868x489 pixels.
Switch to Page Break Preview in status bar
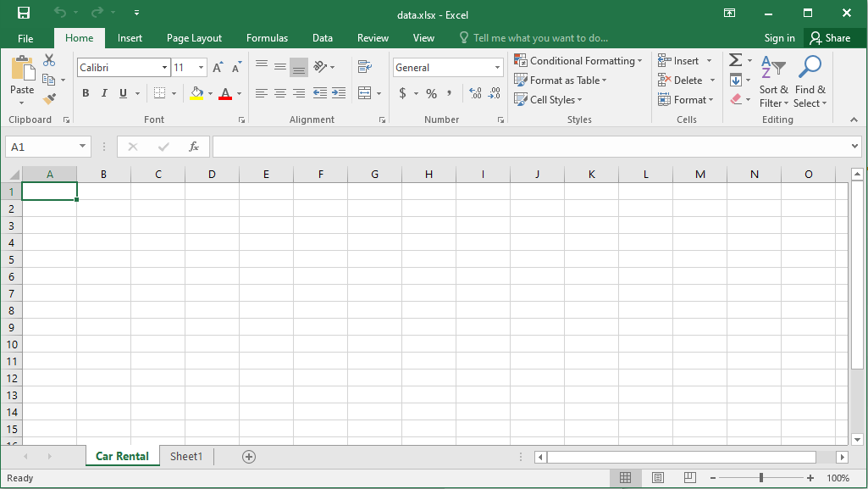690,478
